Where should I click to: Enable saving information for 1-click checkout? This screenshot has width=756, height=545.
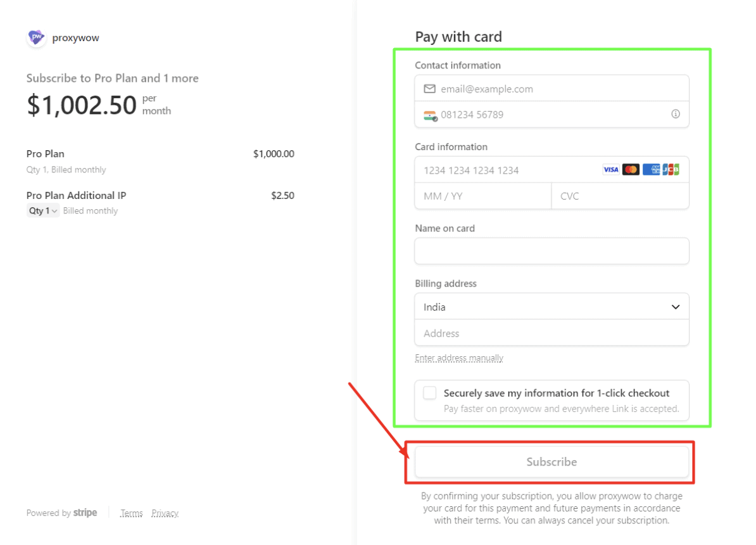[x=430, y=393]
